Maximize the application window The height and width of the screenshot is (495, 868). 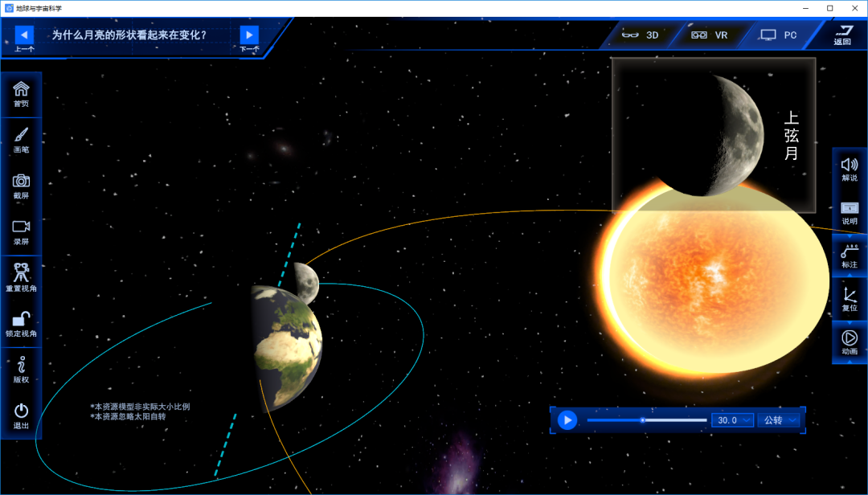829,8
